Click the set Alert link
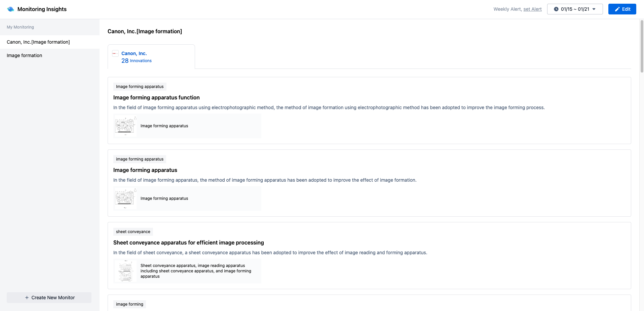 [x=532, y=9]
